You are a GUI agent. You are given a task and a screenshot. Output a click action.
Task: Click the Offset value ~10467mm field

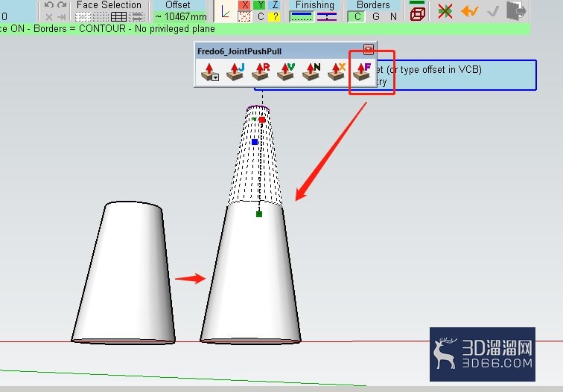pyautogui.click(x=181, y=16)
